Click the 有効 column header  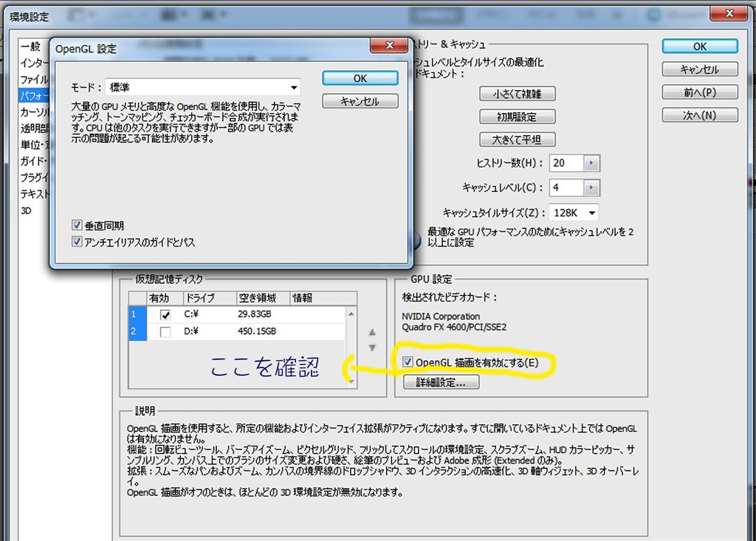point(165,298)
